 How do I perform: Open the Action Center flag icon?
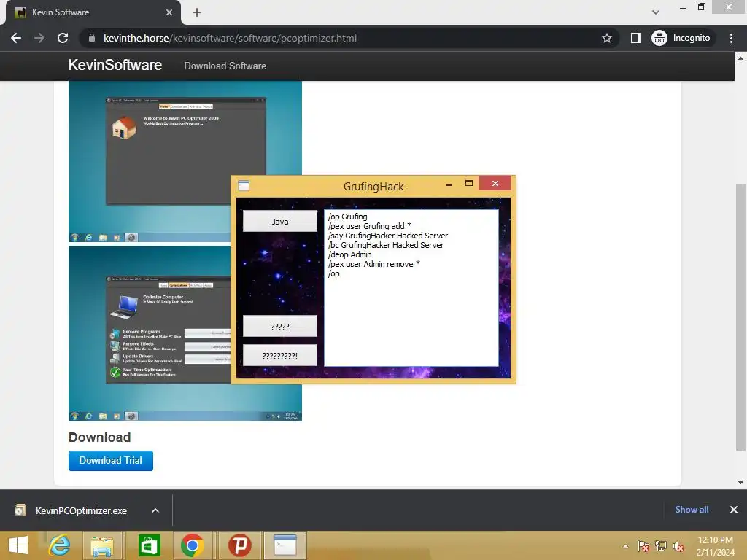tap(643, 546)
